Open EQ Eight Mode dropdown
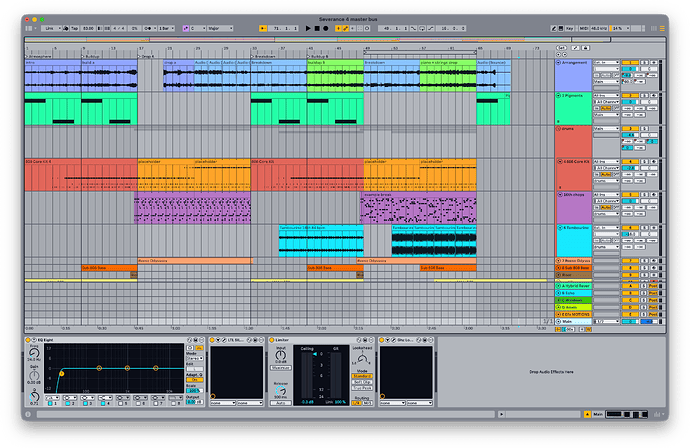 [195, 358]
